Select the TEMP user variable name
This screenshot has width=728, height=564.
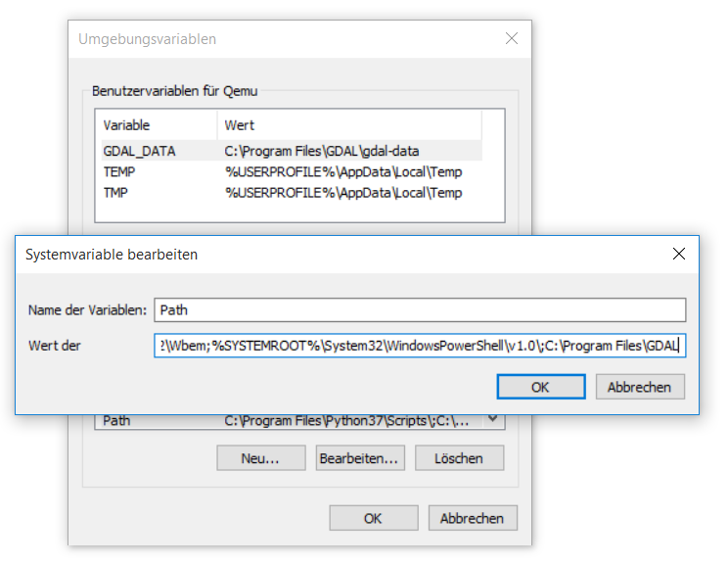(x=118, y=172)
